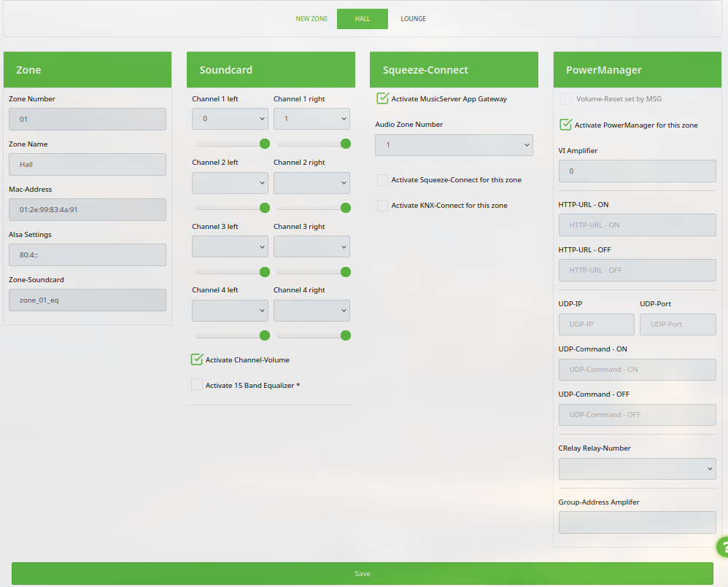Click the Zone-Soundcard field

coord(88,300)
